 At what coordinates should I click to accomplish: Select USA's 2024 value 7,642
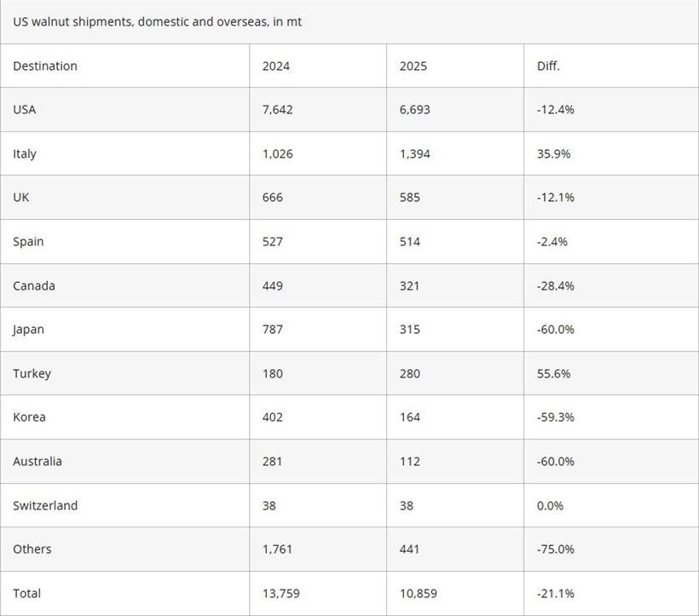pyautogui.click(x=278, y=110)
